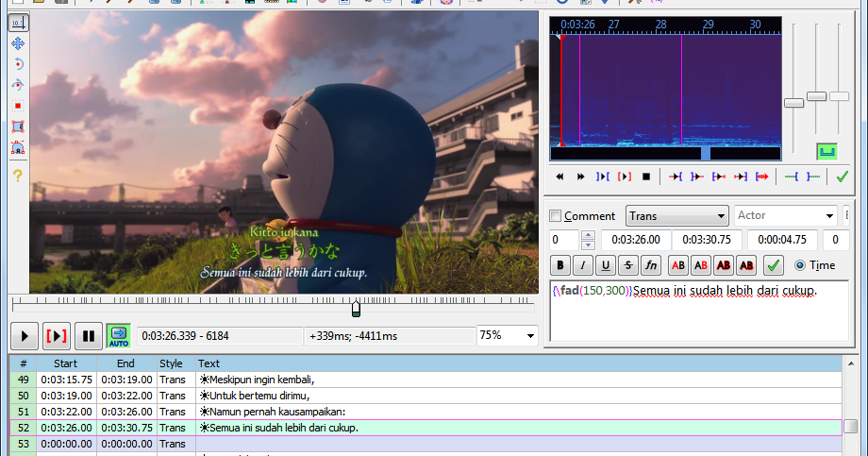This screenshot has width=868, height=456.
Task: Select the standard crosshair visual tool
Action: pos(18,23)
